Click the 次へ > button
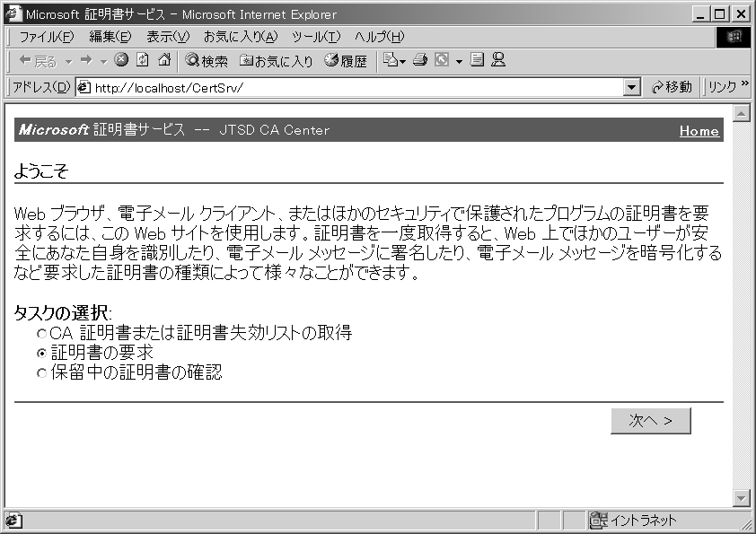Screen dimensions: 756x534 point(650,421)
